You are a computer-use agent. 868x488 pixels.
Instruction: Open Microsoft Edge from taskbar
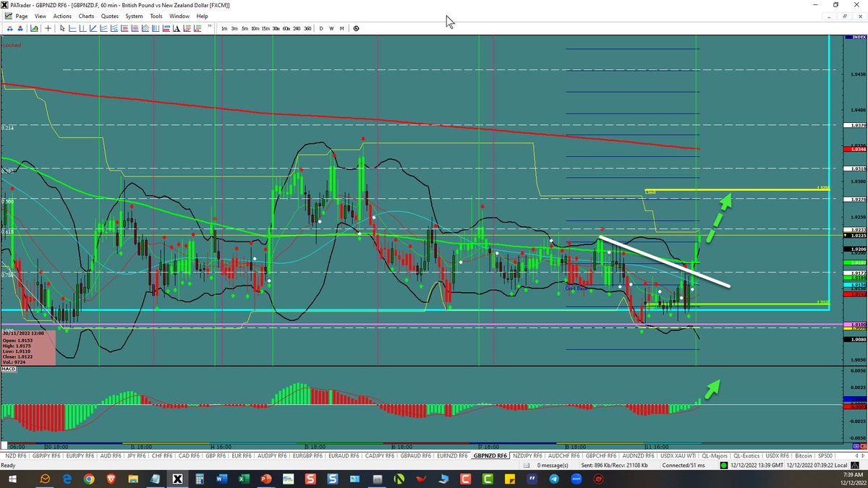tap(67, 479)
